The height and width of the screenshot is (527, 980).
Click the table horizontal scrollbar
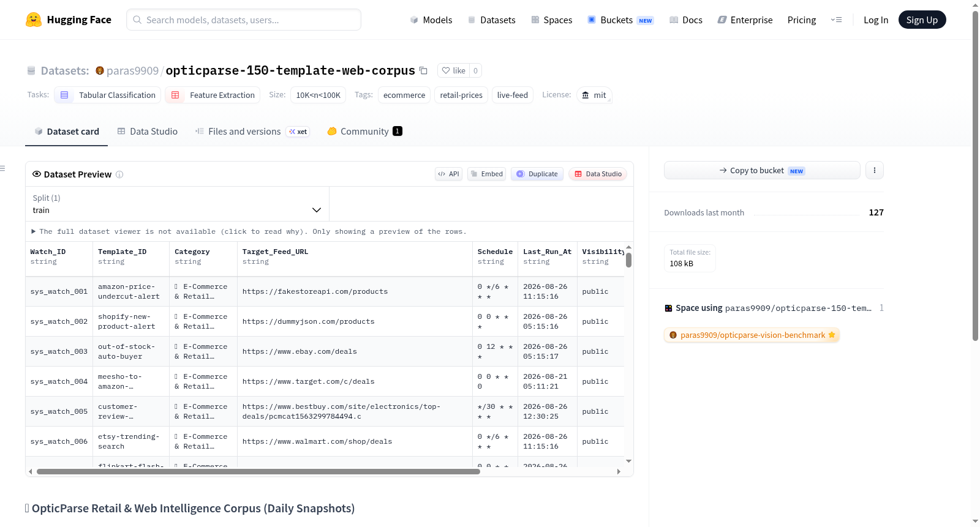258,471
